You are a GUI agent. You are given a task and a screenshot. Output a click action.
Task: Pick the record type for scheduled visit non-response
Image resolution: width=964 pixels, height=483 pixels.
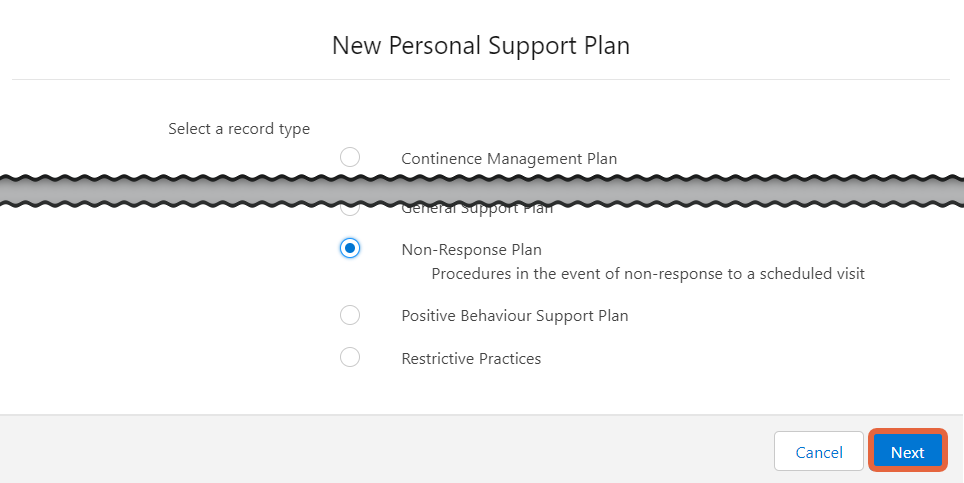350,248
